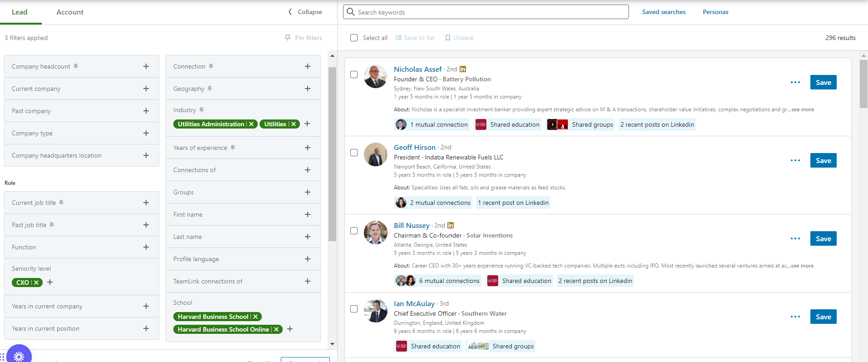This screenshot has width=868, height=362.
Task: Click in the Search keywords field
Action: pyautogui.click(x=485, y=12)
